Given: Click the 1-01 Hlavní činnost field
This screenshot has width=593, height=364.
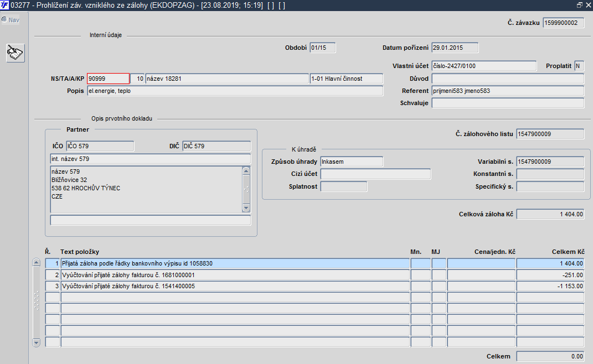Looking at the screenshot, I should [x=347, y=79].
